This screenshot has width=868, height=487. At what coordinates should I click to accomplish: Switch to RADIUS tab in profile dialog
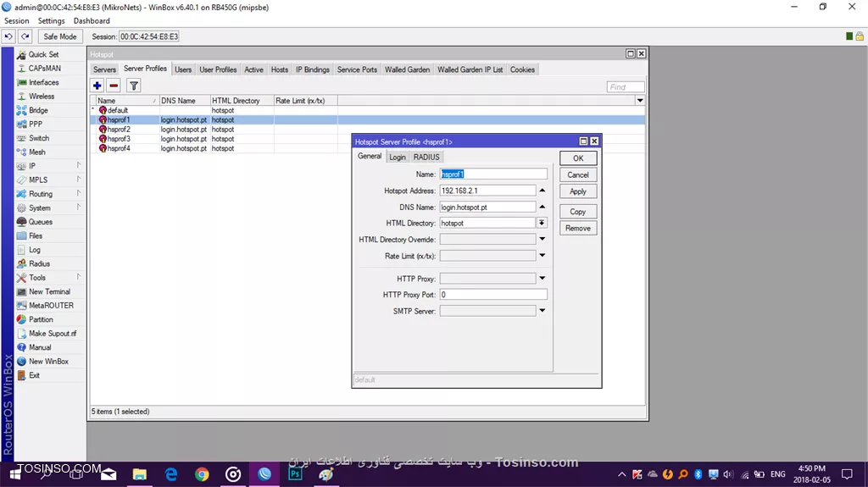[426, 158]
